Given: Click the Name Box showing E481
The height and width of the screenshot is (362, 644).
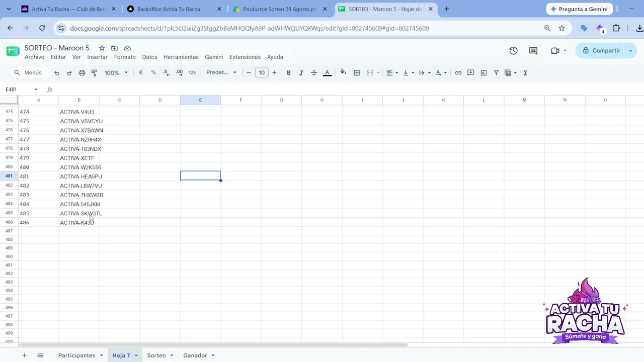Looking at the screenshot, I should 21,89.
